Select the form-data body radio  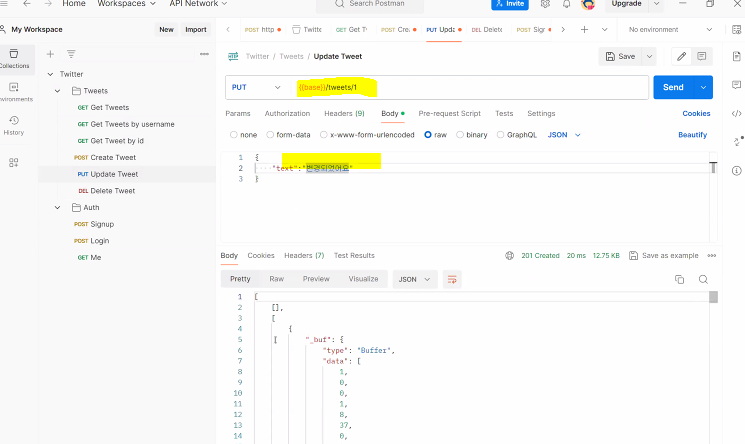(270, 135)
